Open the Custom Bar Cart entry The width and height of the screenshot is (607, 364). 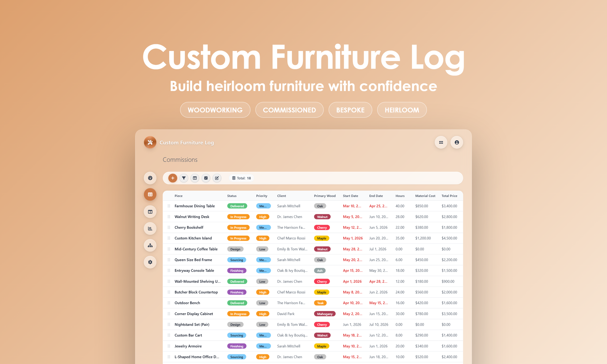tap(188, 335)
